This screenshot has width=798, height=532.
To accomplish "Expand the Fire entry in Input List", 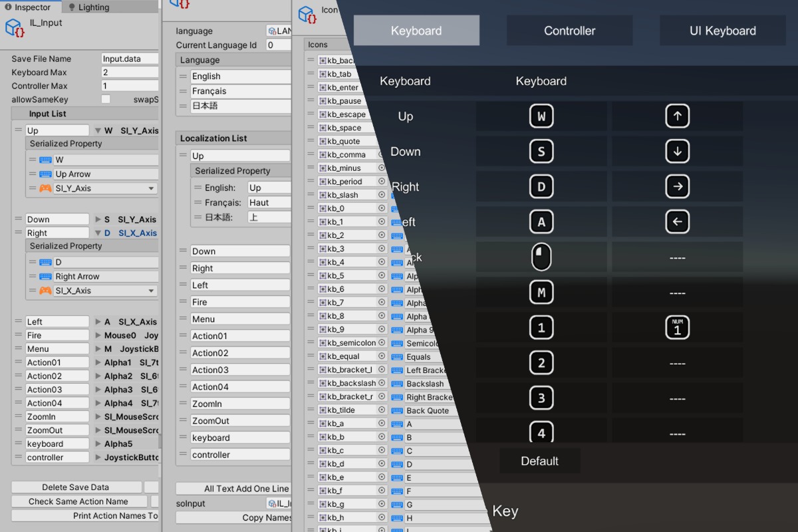I will click(x=98, y=336).
